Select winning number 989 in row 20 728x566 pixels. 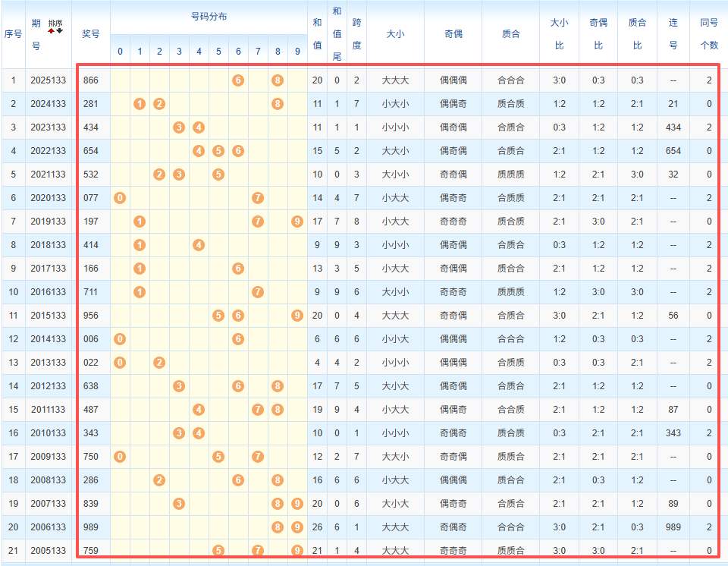pyautogui.click(x=91, y=527)
